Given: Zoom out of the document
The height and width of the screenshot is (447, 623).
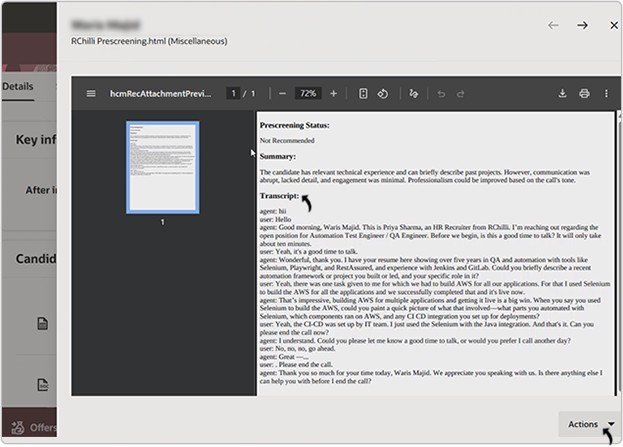Looking at the screenshot, I should pos(283,93).
